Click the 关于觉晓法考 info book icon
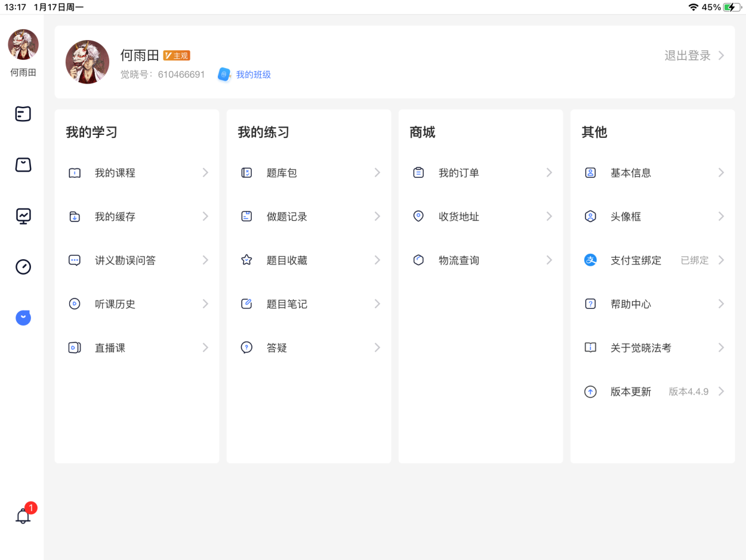 point(590,347)
